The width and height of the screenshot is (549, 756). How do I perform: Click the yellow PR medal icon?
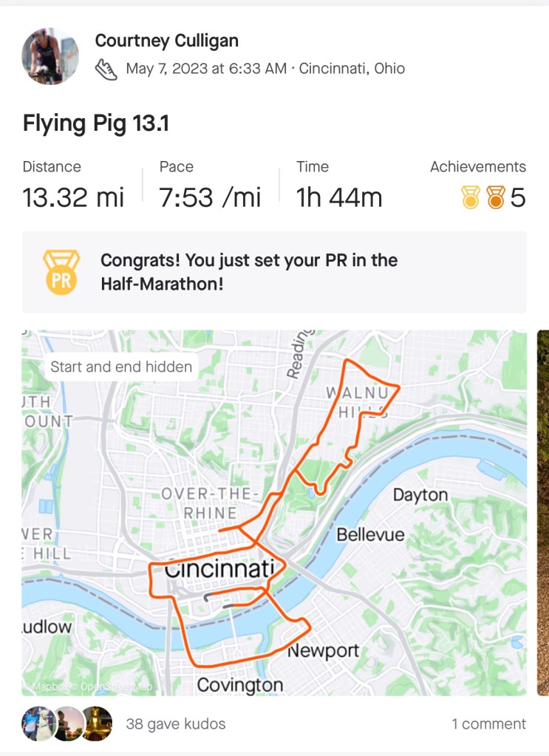60,272
